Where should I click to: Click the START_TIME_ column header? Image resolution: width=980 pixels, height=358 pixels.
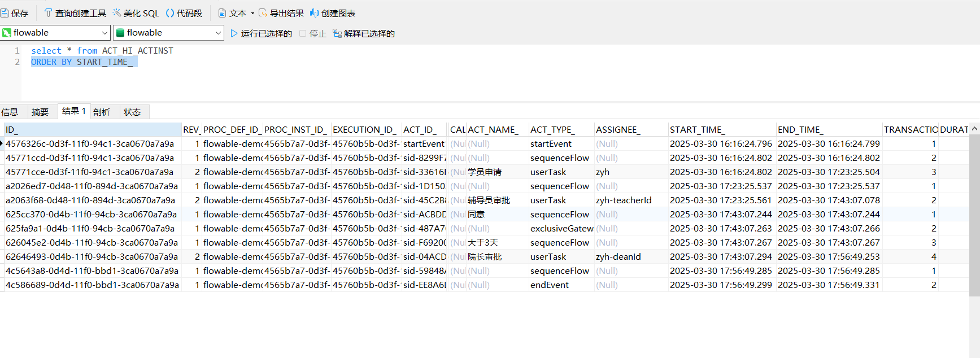698,130
